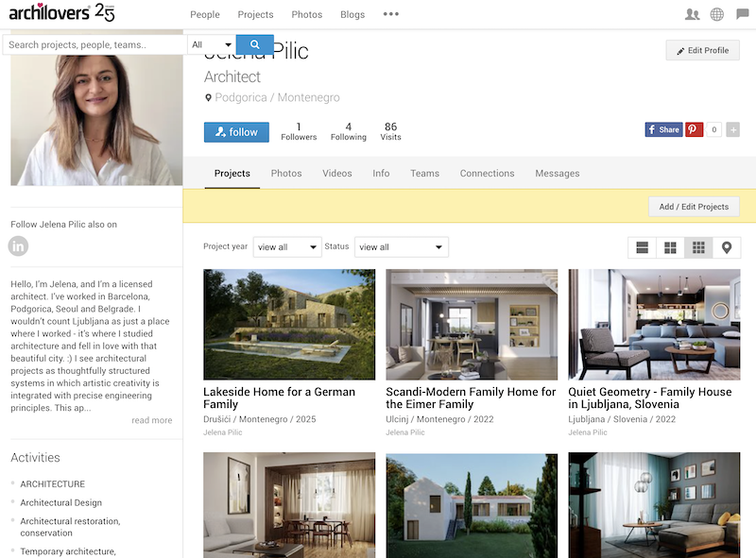This screenshot has height=558, width=756.
Task: Open the Lakeside Home project thumbnail
Action: click(x=289, y=325)
